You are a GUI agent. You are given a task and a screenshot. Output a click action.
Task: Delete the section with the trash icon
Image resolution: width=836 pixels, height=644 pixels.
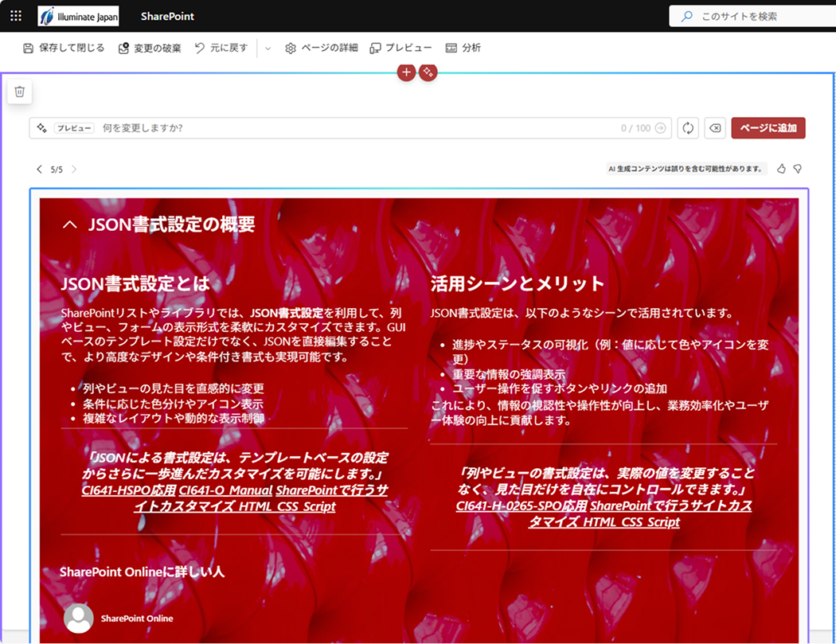(x=20, y=92)
